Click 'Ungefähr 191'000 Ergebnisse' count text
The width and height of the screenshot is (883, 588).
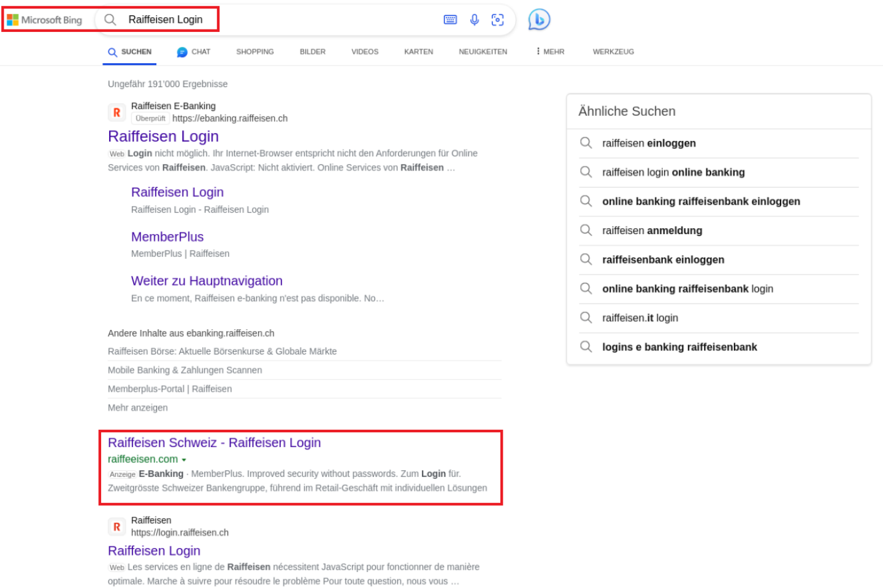167,84
